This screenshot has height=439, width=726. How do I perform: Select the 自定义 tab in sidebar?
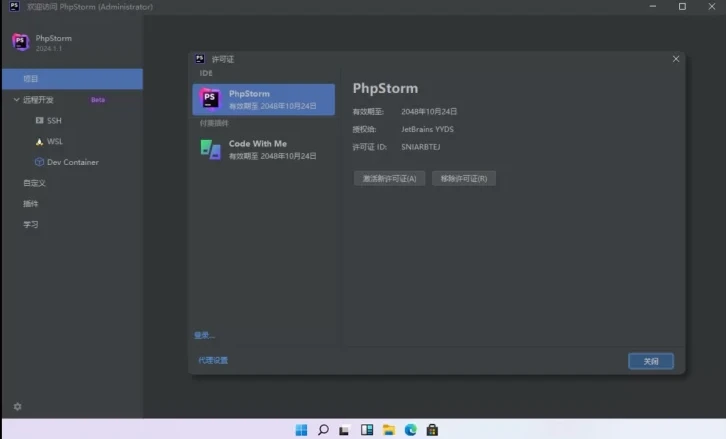(x=35, y=183)
